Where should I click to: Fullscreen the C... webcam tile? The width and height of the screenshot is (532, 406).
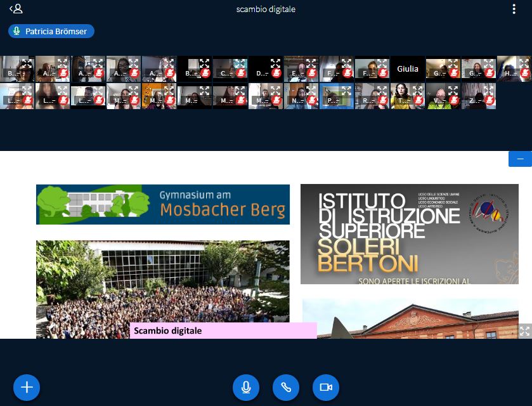(x=240, y=63)
